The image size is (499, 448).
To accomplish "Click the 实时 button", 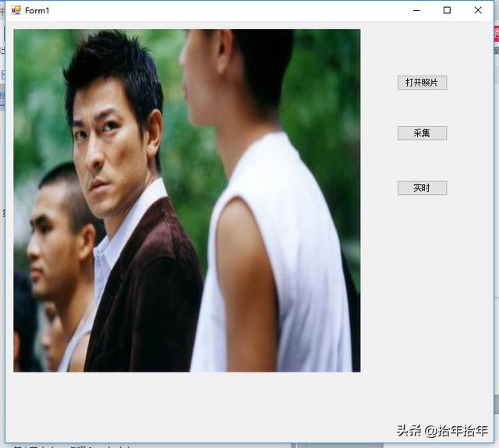I will [x=422, y=188].
